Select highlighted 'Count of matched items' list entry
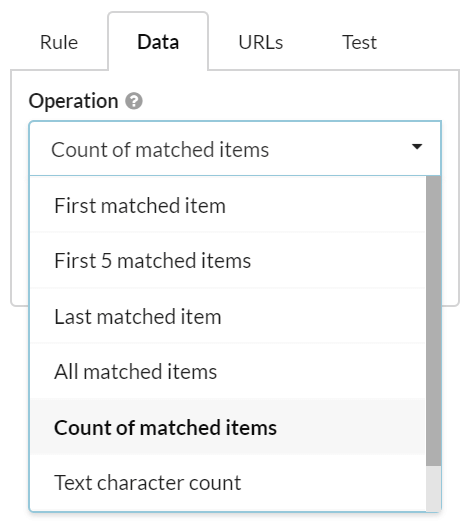Screen dimensions: 469x524 228,427
